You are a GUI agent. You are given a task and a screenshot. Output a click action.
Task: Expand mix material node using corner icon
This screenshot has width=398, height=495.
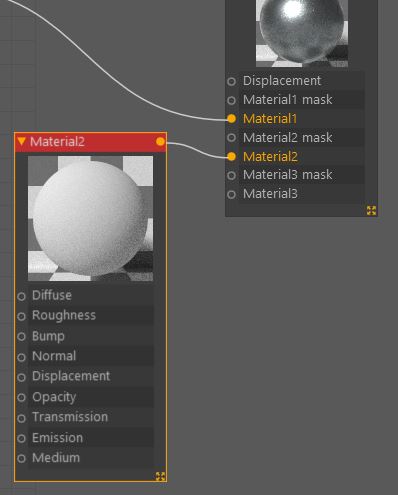(x=371, y=210)
